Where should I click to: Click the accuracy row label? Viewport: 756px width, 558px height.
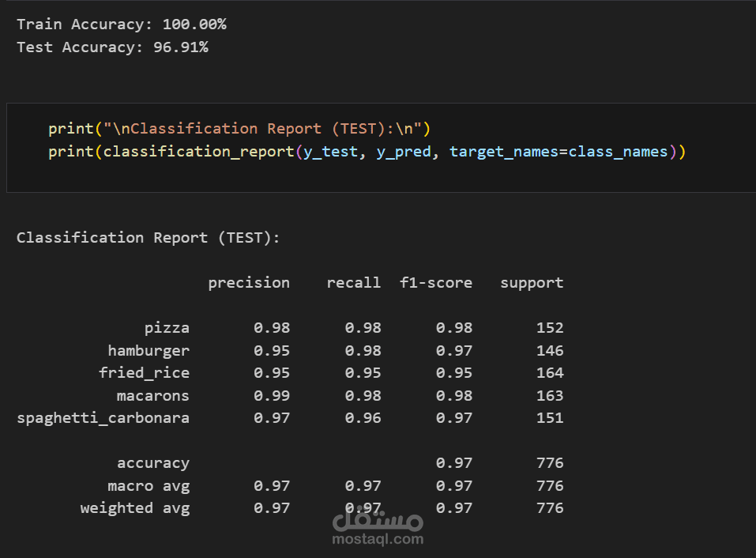153,463
